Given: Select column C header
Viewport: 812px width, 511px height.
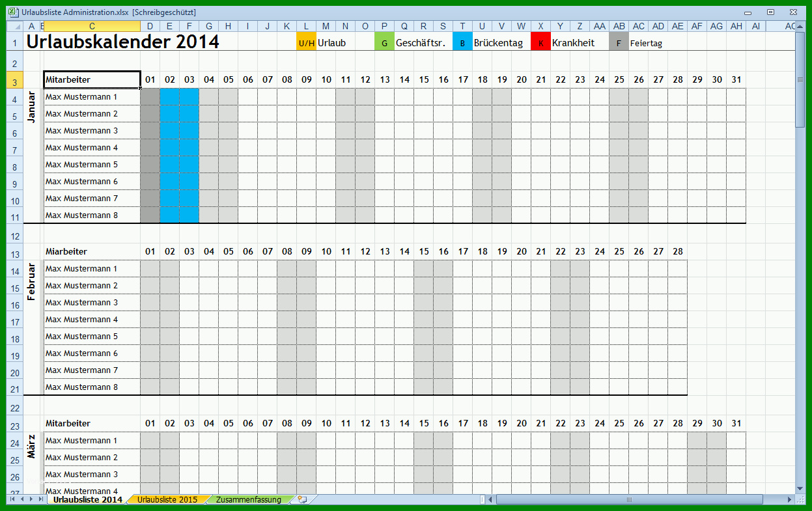Looking at the screenshot, I should [92, 26].
